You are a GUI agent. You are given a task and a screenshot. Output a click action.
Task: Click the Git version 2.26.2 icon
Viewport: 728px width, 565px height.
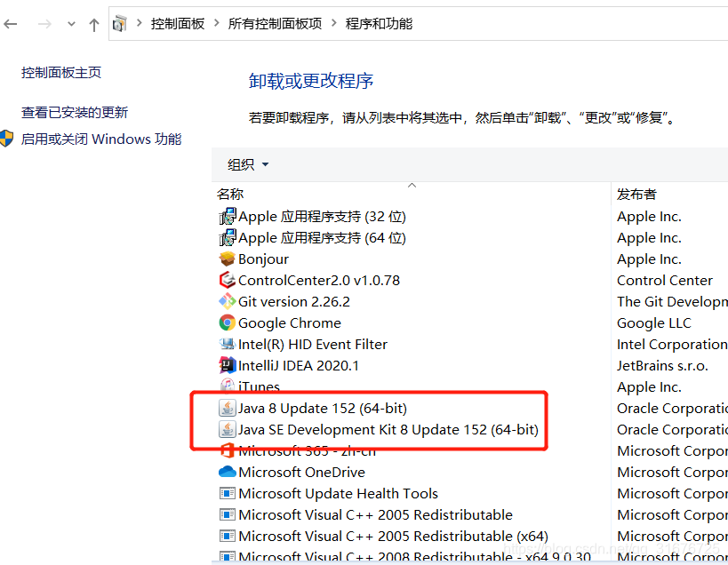[228, 301]
